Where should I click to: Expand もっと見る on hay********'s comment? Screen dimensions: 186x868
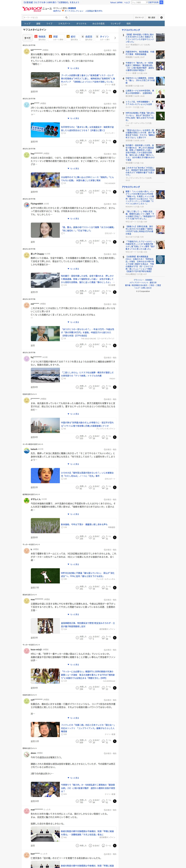click(73, 169)
